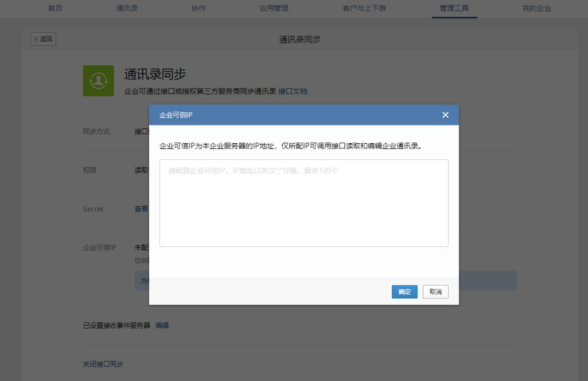
Task: Go back using the 返回 button
Action: pyautogui.click(x=44, y=39)
